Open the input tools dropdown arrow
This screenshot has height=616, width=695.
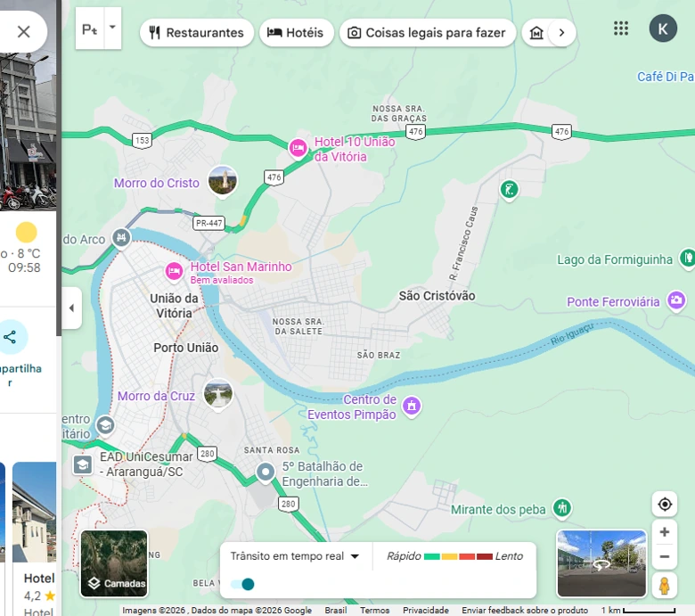coord(112,28)
